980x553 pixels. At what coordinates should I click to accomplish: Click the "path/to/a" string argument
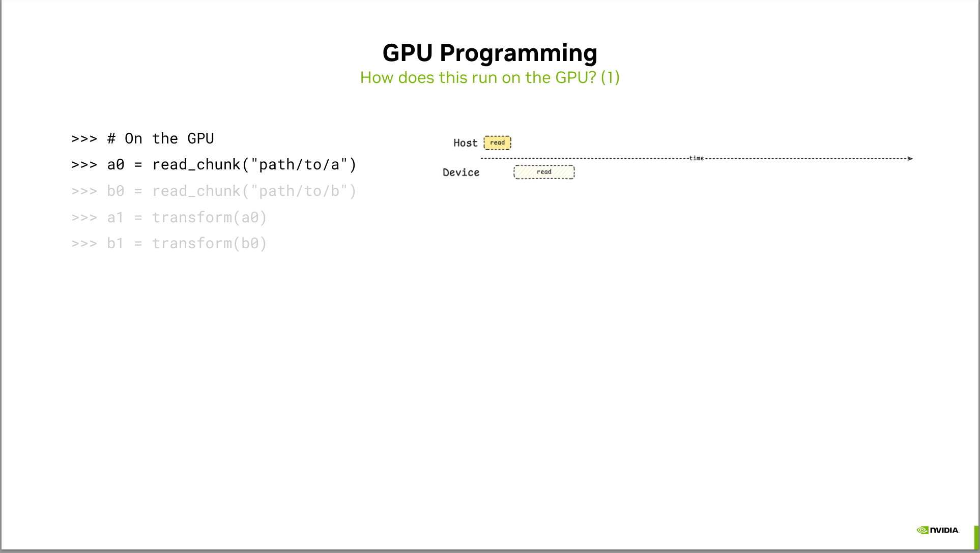300,165
